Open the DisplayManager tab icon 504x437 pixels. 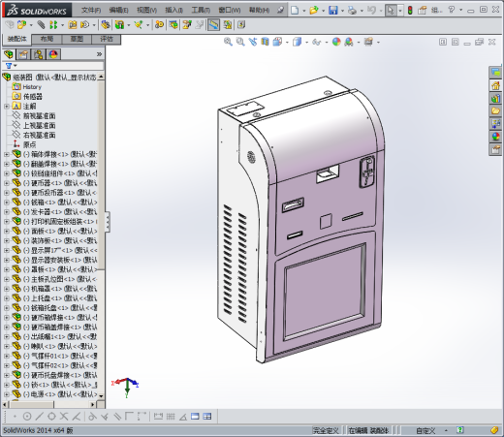(x=53, y=54)
